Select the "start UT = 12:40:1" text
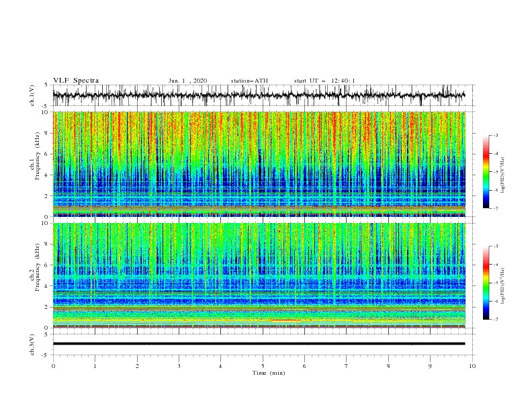Screen dimensions: 532x411 pos(324,81)
